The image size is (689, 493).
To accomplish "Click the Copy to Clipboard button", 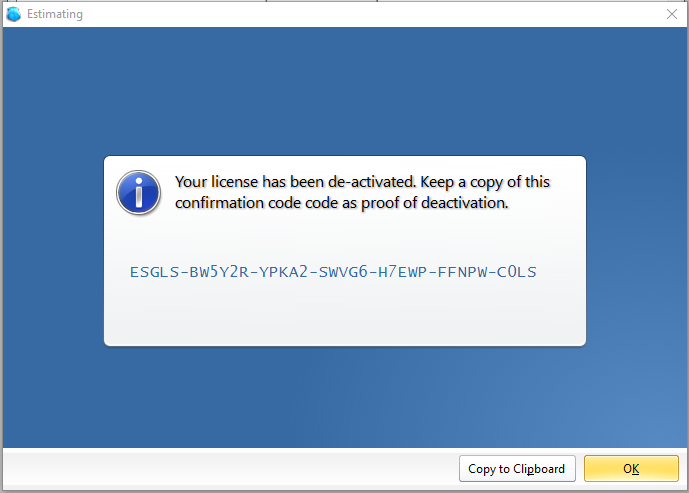I will coord(517,468).
